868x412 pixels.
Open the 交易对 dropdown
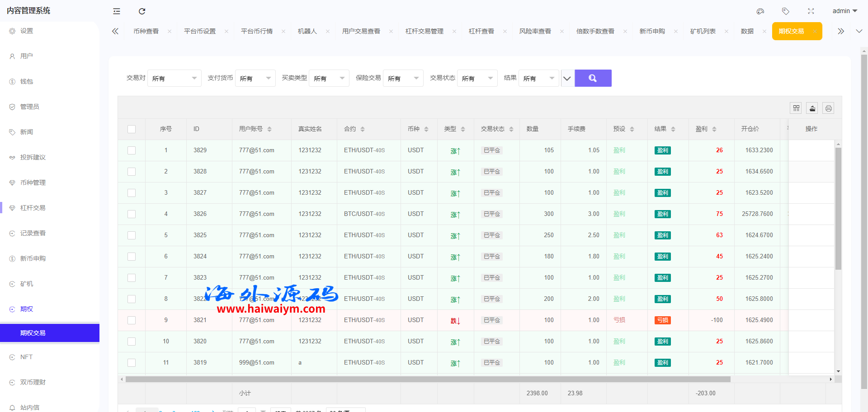(175, 78)
